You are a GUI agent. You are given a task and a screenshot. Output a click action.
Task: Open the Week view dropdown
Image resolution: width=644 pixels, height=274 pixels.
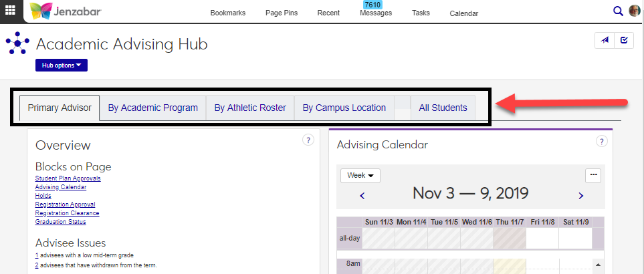pyautogui.click(x=360, y=175)
